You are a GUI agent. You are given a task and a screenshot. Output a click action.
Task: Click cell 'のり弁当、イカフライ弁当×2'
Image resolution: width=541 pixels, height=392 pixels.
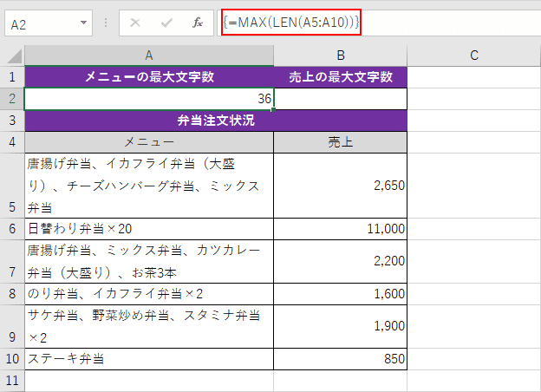pyautogui.click(x=149, y=294)
